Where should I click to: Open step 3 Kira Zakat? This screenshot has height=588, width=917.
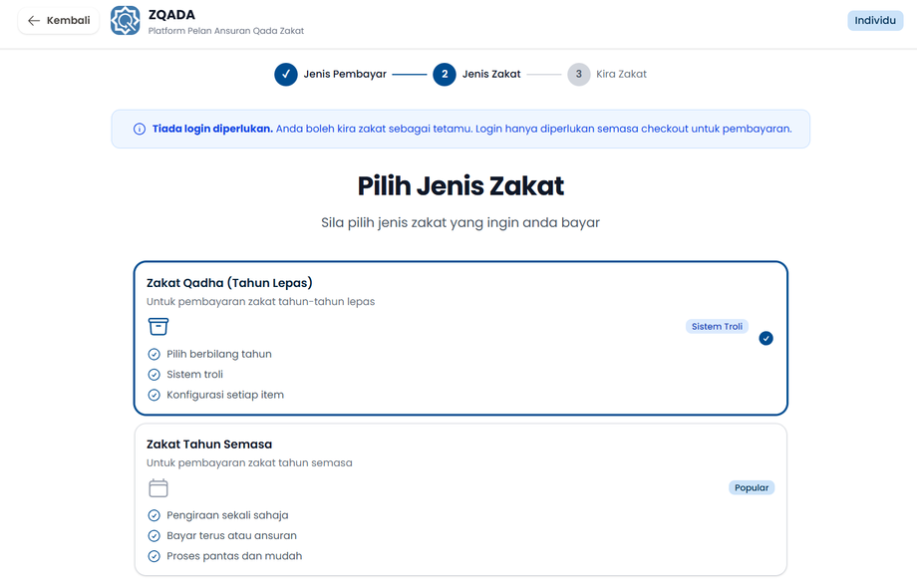pyautogui.click(x=579, y=74)
